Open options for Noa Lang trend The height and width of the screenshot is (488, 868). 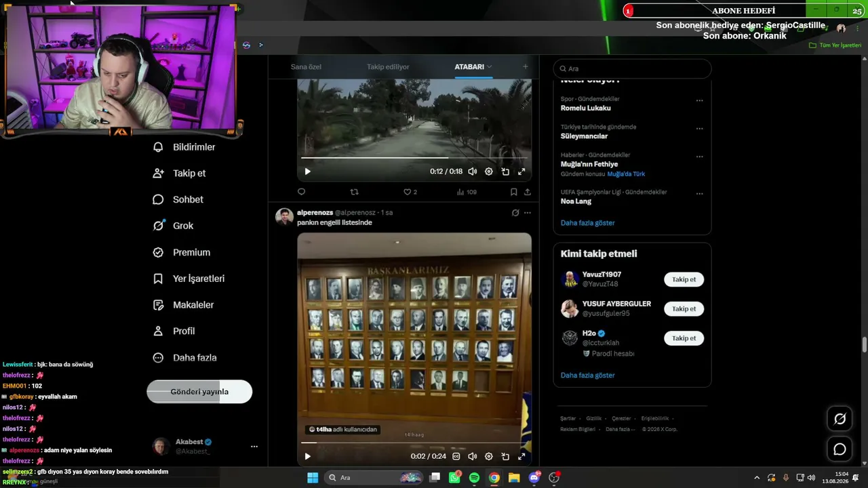[699, 194]
